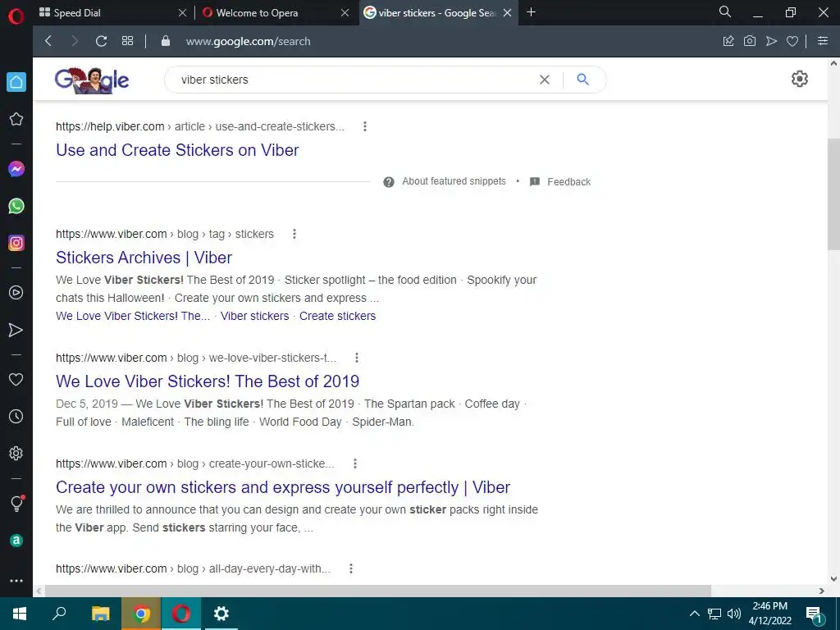Close the Welcome to Opera tab
Viewport: 840px width, 630px height.
point(345,12)
